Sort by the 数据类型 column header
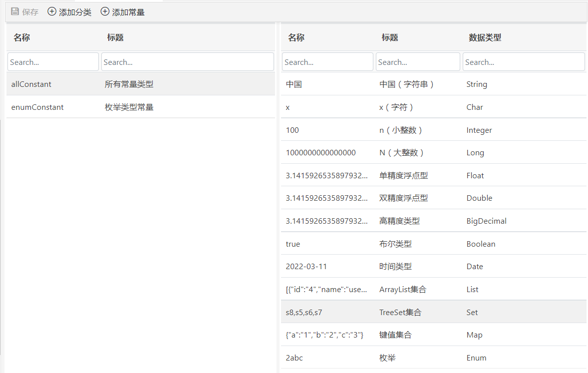588x373 pixels. click(x=485, y=37)
